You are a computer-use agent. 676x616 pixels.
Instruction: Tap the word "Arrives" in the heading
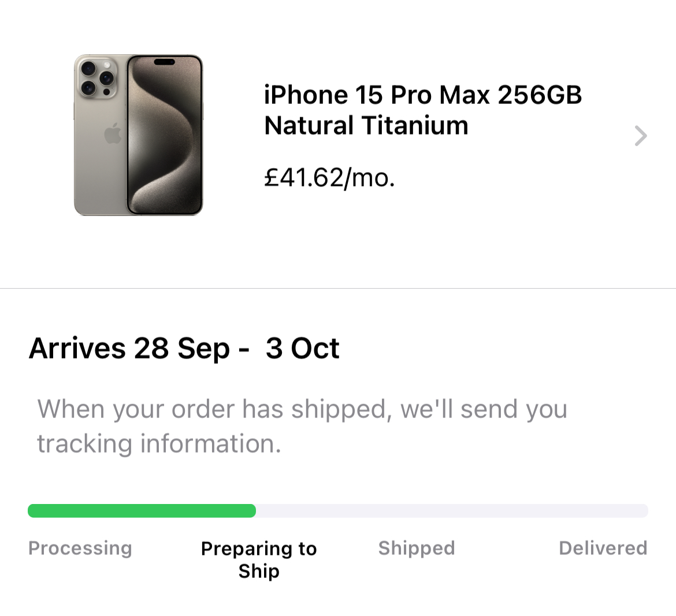click(x=77, y=349)
